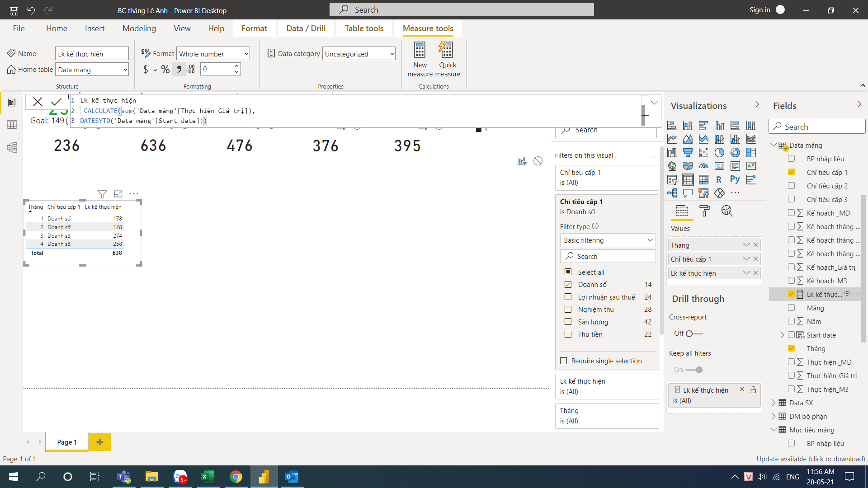
Task: Click Sign in in the title bar
Action: click(x=759, y=10)
